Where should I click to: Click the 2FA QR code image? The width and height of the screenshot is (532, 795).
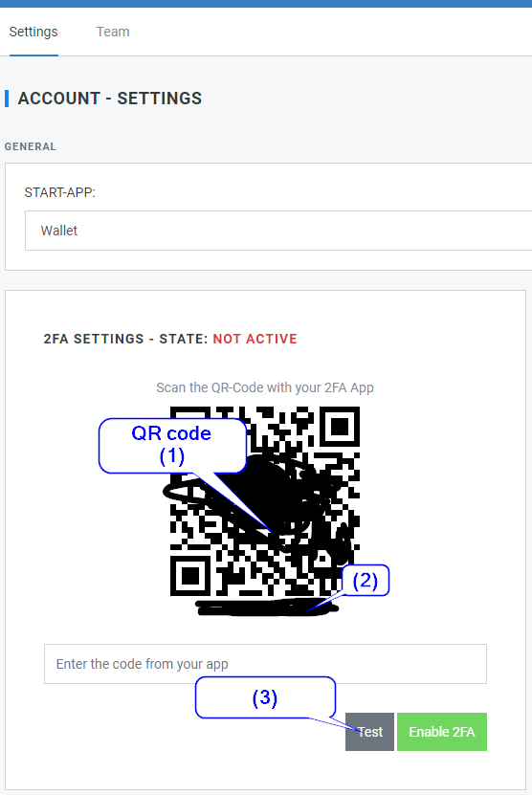[x=265, y=501]
